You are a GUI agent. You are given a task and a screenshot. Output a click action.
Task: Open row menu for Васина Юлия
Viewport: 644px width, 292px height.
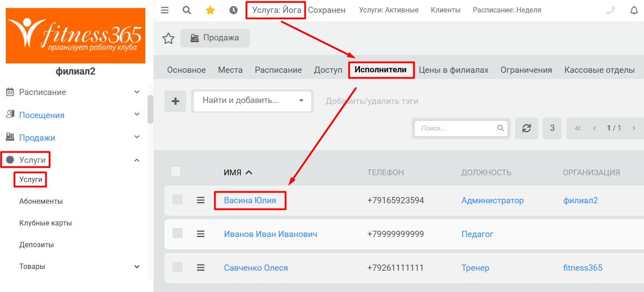click(x=201, y=201)
